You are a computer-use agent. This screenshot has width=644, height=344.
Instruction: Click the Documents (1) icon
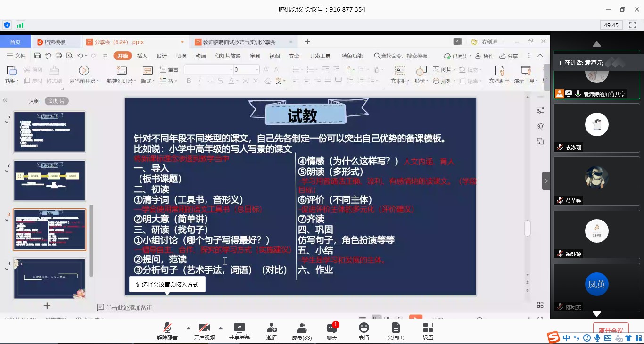click(396, 328)
